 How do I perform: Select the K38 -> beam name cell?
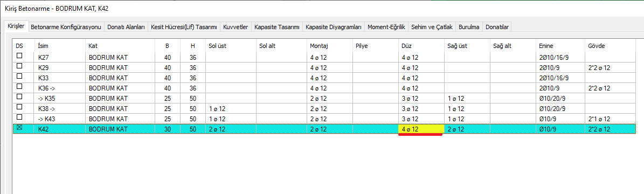click(60, 109)
